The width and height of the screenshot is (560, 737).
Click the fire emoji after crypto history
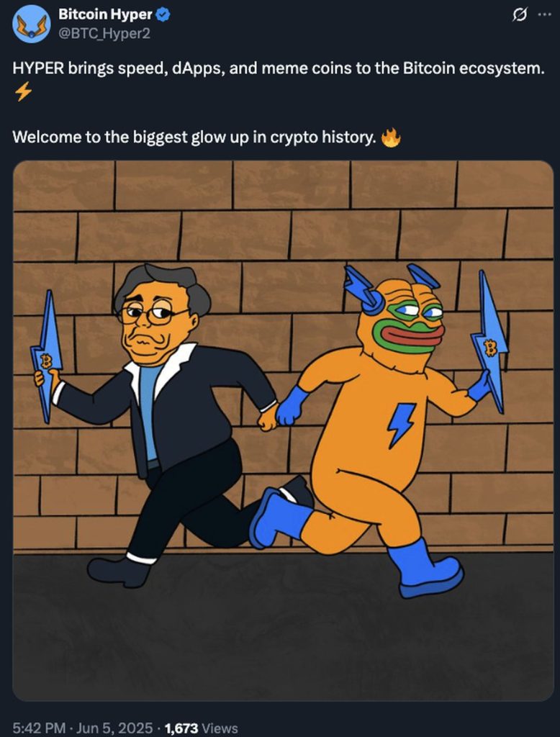[x=391, y=137]
